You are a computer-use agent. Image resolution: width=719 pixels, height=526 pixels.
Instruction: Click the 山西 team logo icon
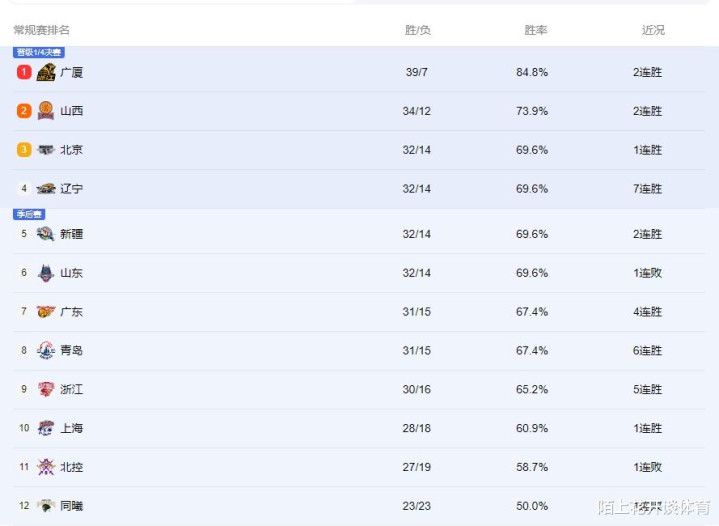(46, 111)
